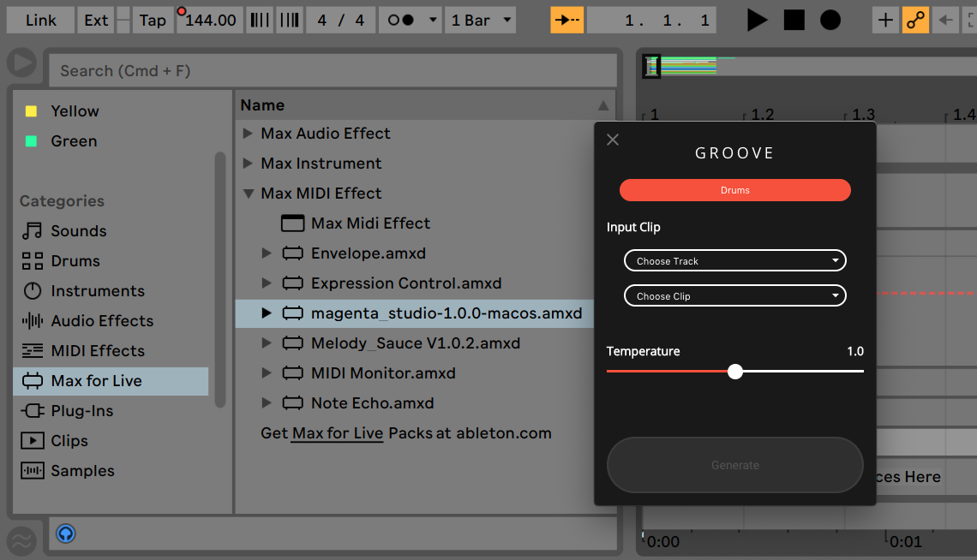Click the Tap tempo button
The height and width of the screenshot is (560, 977).
[152, 20]
